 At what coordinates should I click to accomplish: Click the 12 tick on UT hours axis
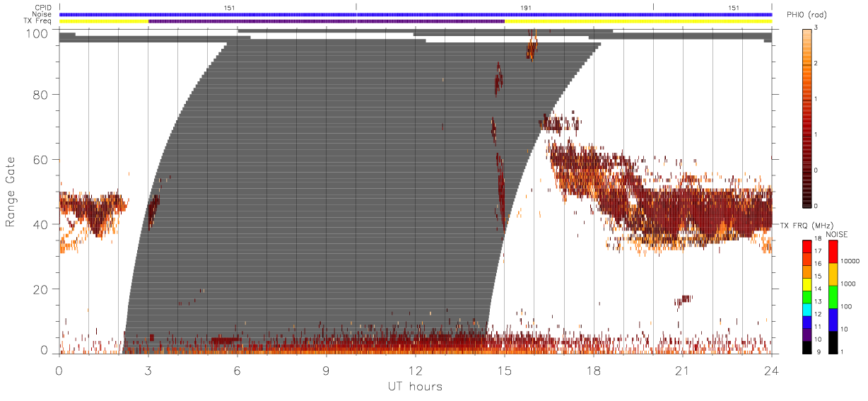(x=415, y=370)
